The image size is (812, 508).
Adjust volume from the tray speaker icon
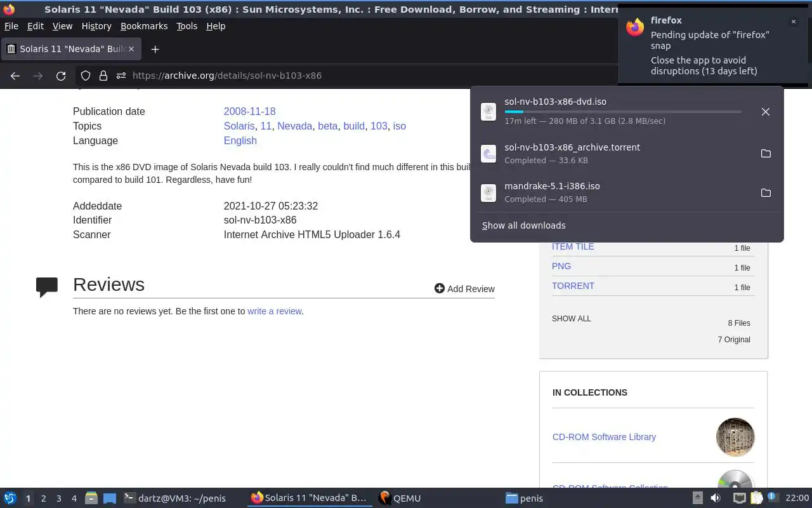click(716, 498)
